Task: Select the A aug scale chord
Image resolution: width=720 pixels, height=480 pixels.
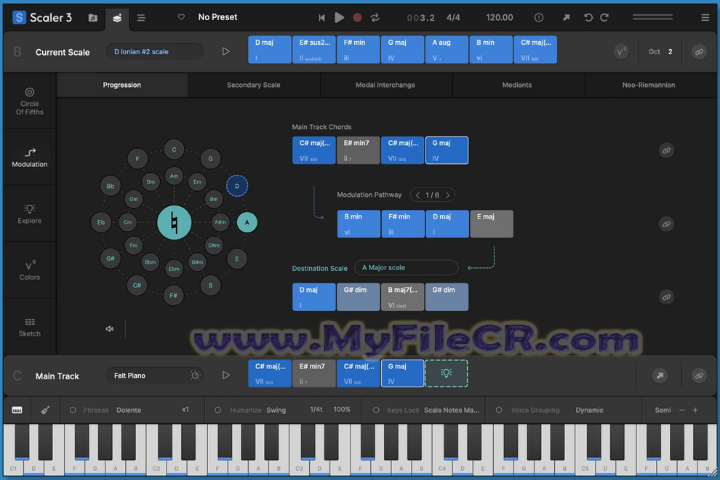Action: coord(446,50)
